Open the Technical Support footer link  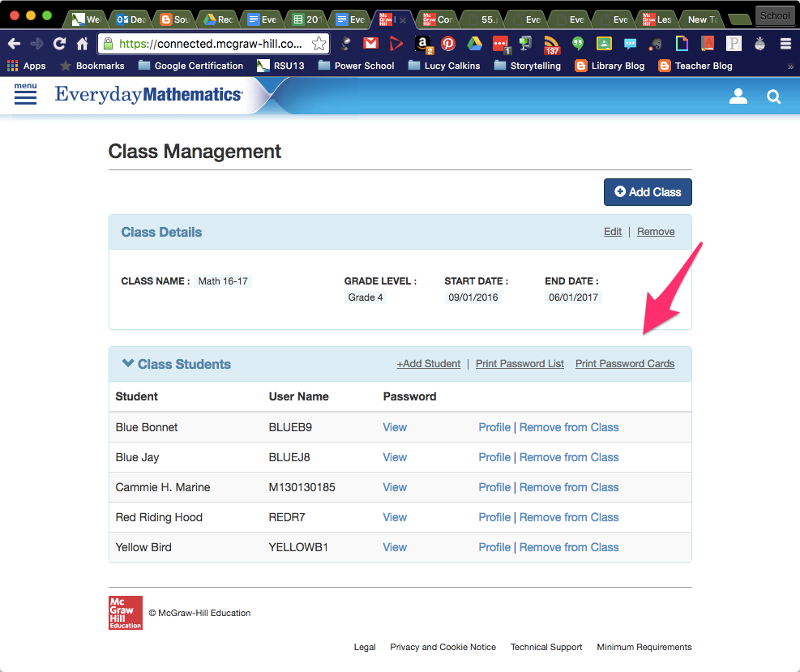tap(546, 647)
